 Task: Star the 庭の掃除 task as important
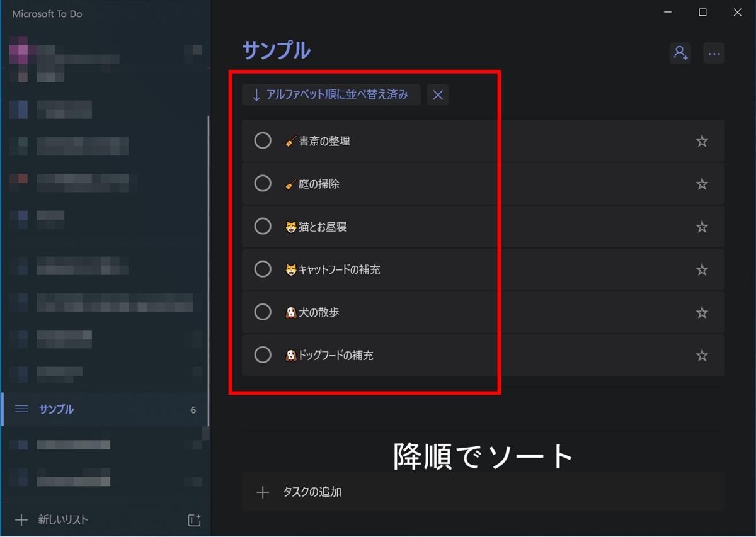click(x=702, y=184)
